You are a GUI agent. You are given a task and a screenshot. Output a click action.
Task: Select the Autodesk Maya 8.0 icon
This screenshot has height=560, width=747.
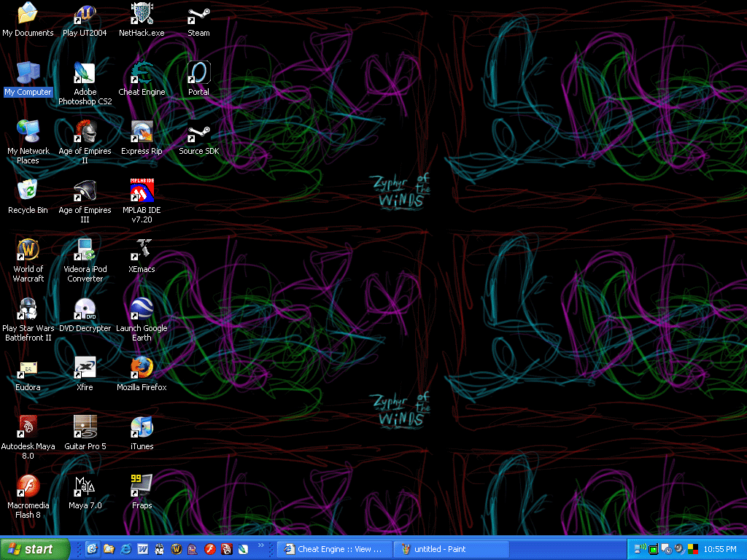[28, 437]
